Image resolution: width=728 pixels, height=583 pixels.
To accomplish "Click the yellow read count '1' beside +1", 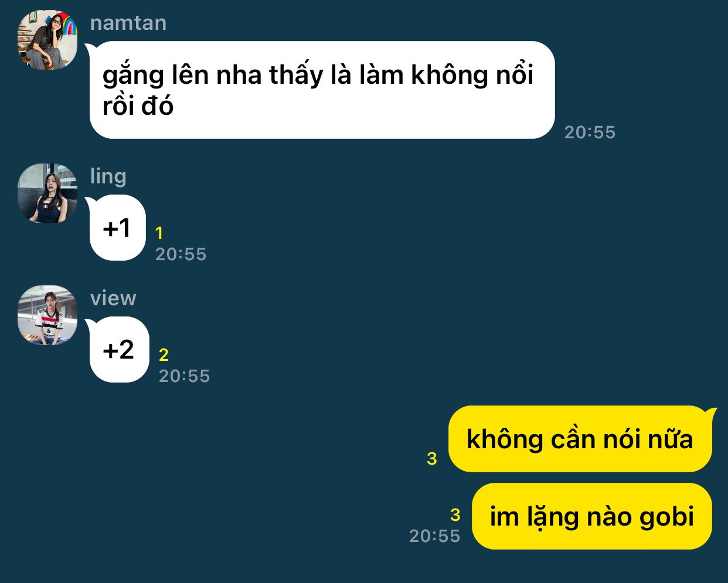I will 159,233.
